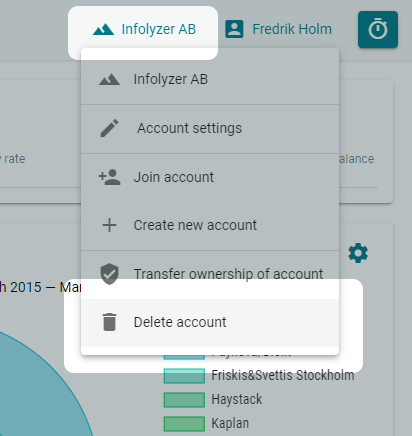Click the pencil icon for Account settings
Viewport: 412px width, 436px height.
109,128
